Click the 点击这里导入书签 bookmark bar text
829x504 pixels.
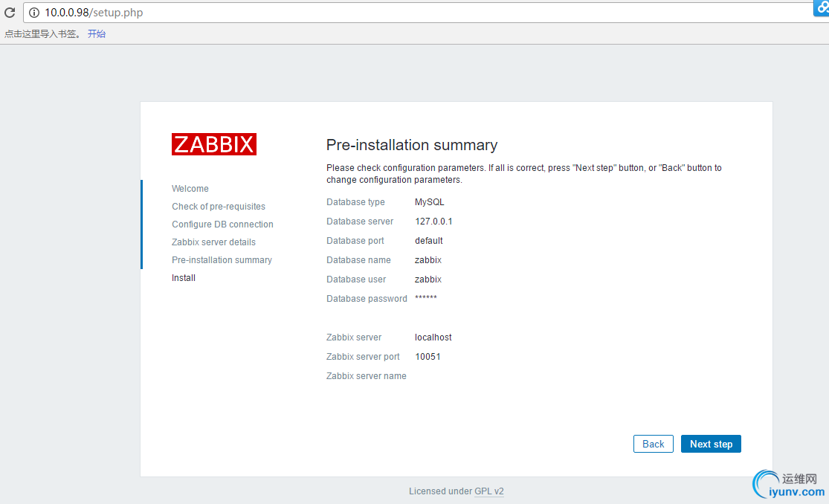pos(42,34)
